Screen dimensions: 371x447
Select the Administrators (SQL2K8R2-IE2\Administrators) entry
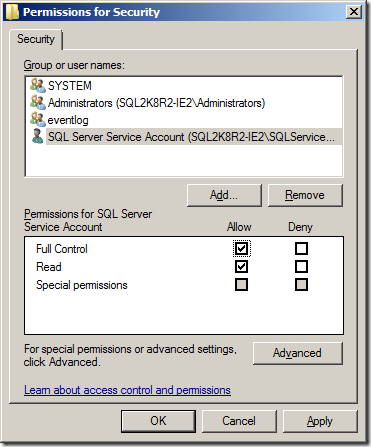tap(156, 103)
